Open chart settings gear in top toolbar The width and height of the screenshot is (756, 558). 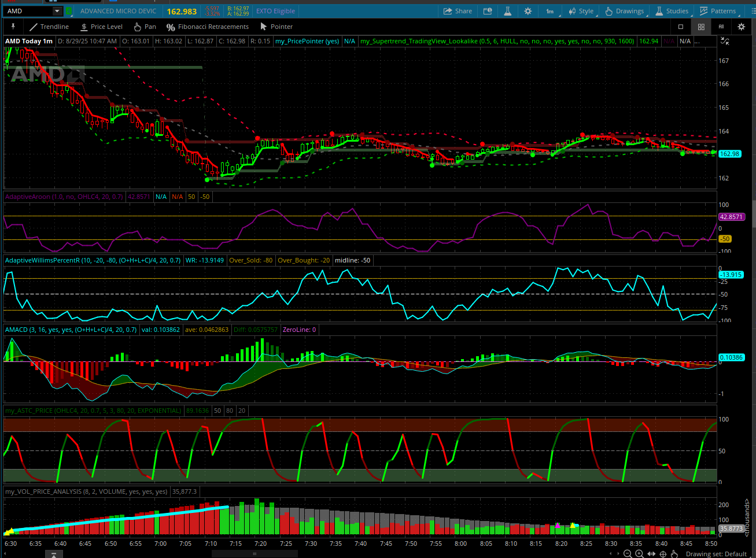click(x=528, y=11)
